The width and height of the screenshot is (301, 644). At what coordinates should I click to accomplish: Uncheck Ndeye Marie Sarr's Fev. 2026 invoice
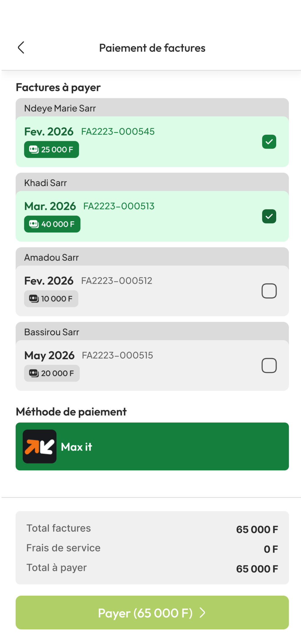click(269, 142)
